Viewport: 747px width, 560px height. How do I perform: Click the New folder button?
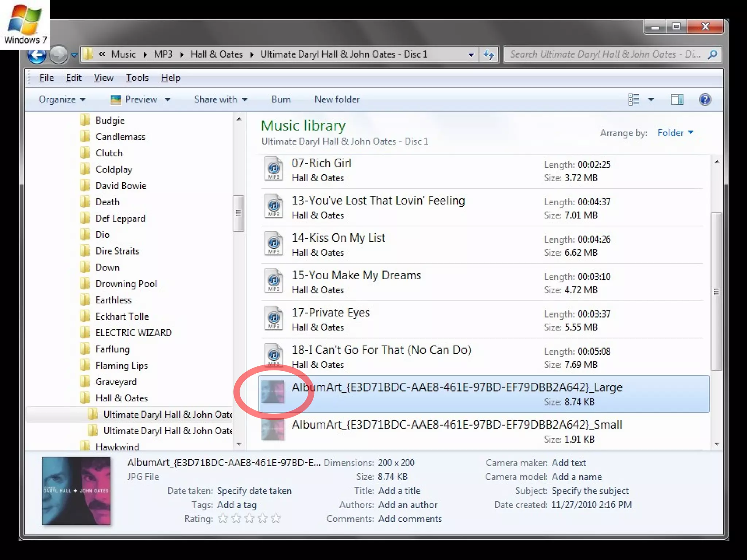(337, 100)
